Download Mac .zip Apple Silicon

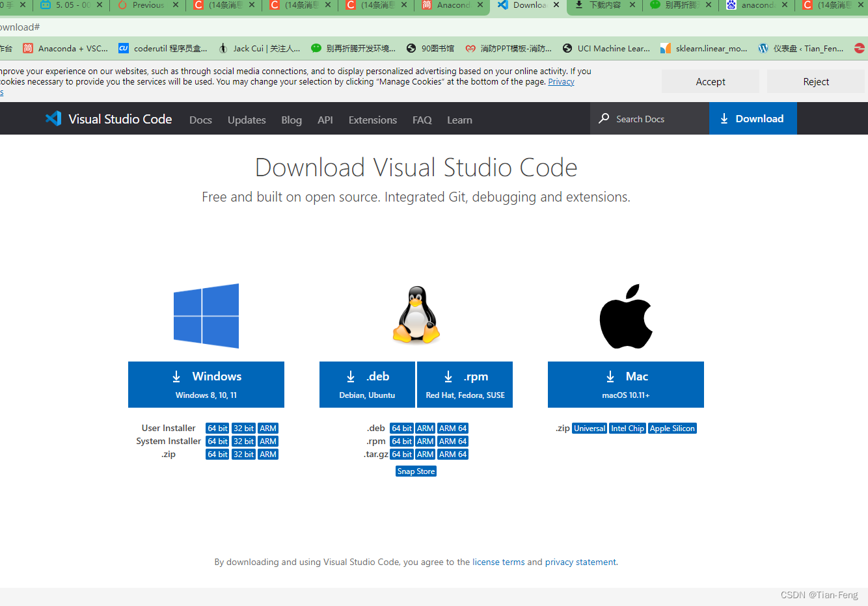point(672,428)
